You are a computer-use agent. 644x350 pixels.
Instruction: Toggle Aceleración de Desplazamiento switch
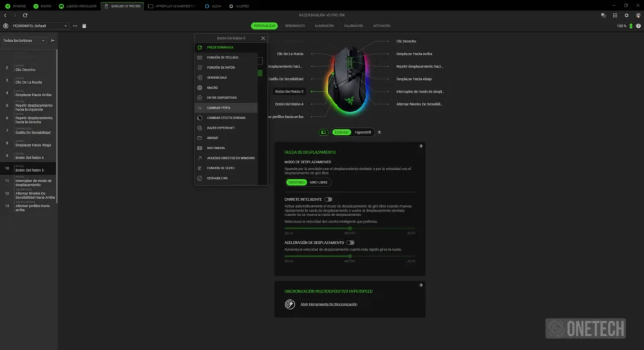pyautogui.click(x=350, y=243)
